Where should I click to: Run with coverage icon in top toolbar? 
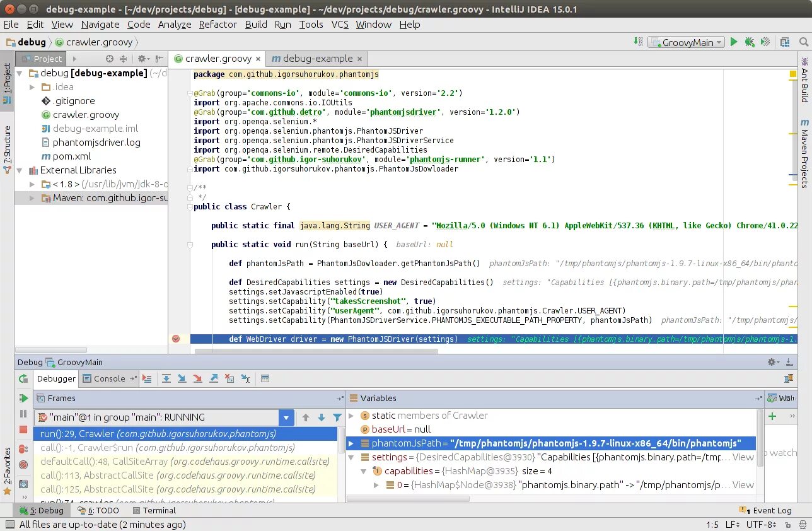click(765, 42)
